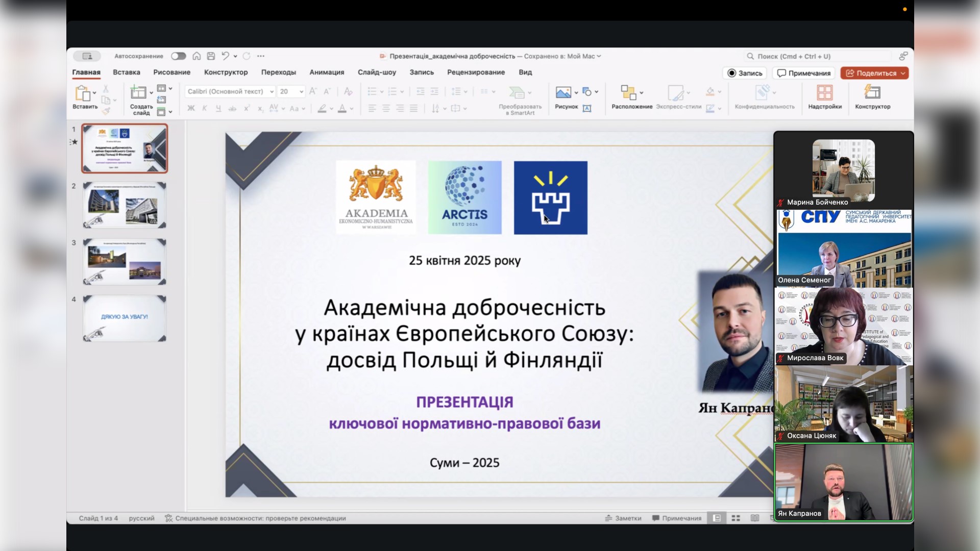
Task: Click the Clear formatting icon
Action: click(348, 91)
